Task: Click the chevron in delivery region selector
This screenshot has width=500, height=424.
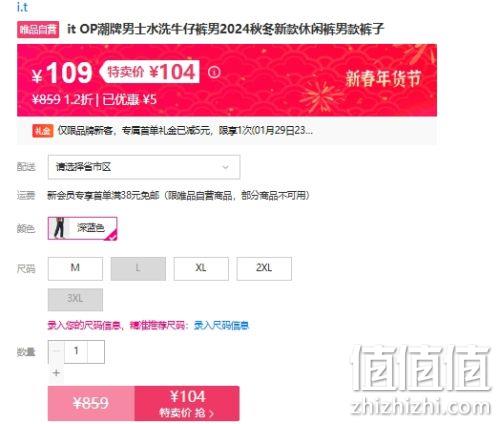Action: [x=226, y=167]
